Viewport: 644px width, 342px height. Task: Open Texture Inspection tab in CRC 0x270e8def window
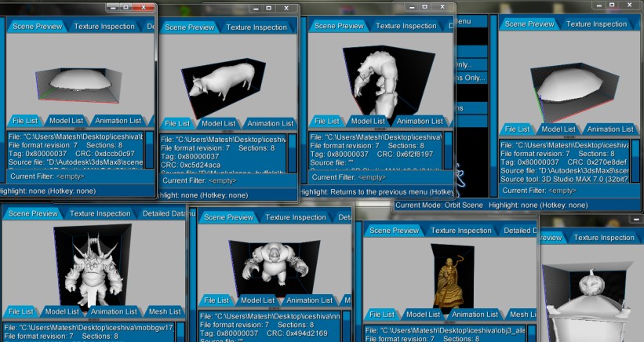click(x=596, y=24)
